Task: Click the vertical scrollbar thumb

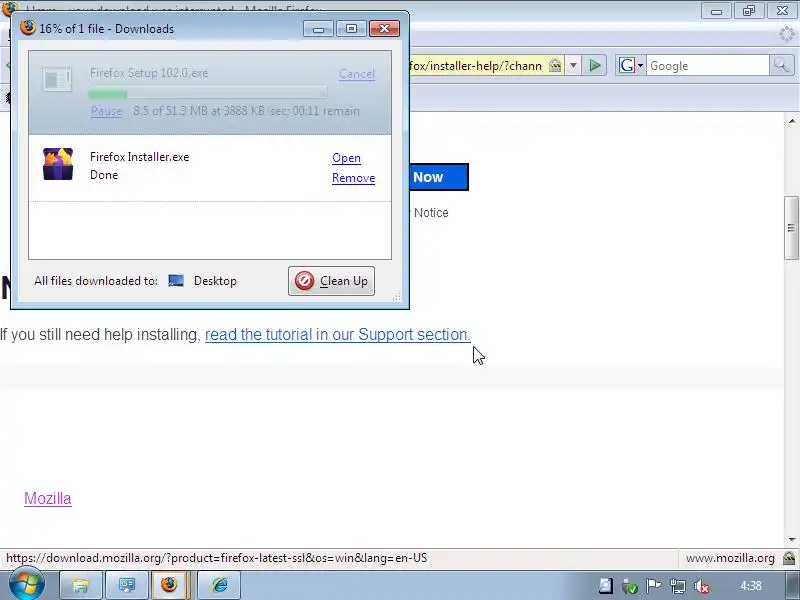Action: point(791,228)
